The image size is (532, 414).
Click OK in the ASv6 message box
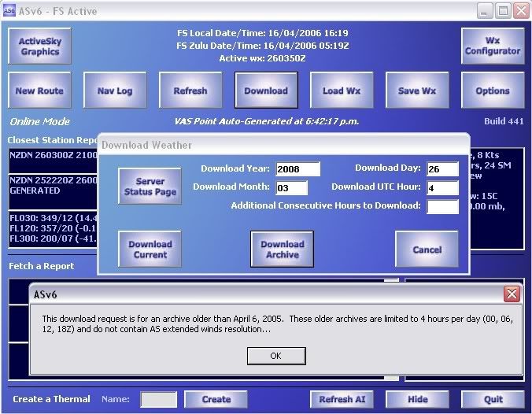pos(275,356)
